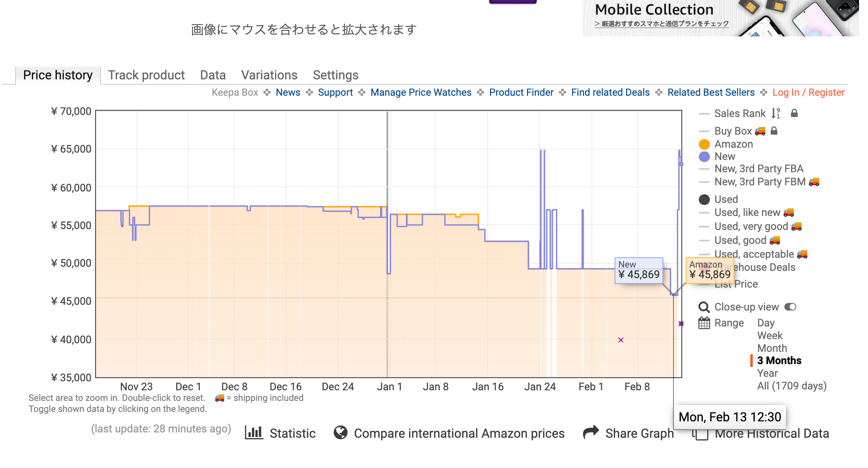Click the Range calendar icon

704,323
